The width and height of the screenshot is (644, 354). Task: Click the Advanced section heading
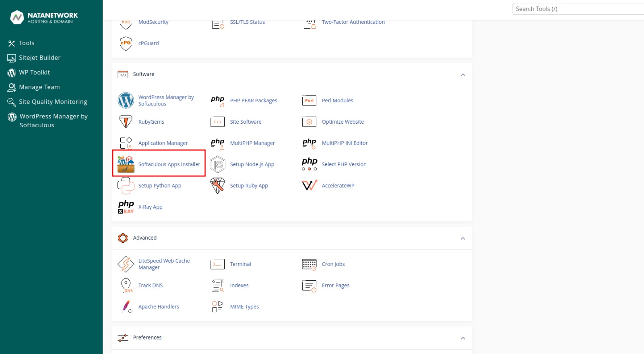[x=145, y=238]
